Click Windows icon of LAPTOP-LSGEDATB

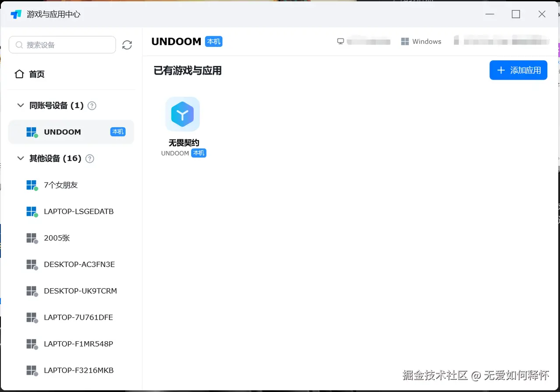(x=31, y=211)
